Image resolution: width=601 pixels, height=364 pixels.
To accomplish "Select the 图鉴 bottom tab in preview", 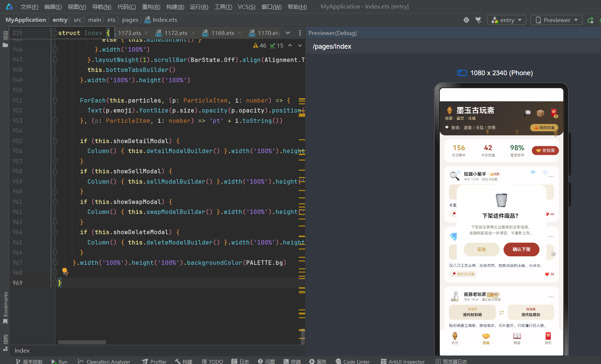I will pyautogui.click(x=517, y=338).
